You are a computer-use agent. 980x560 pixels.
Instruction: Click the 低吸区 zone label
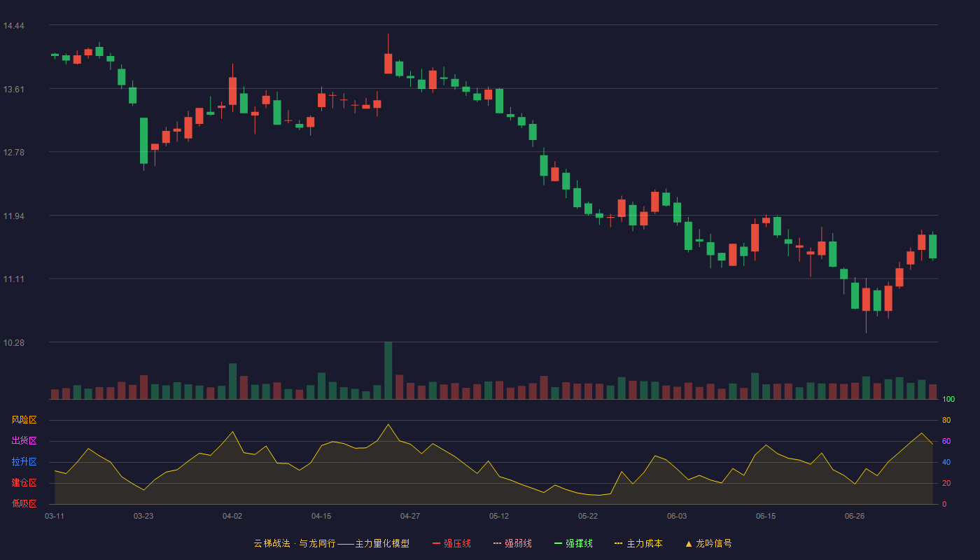click(24, 503)
